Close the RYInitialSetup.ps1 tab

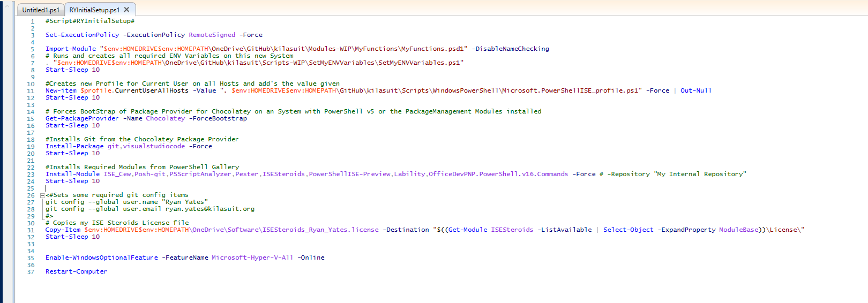click(126, 10)
